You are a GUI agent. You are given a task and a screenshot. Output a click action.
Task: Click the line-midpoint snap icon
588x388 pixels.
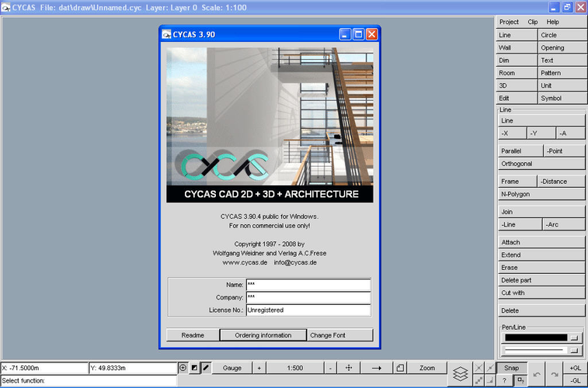coord(490,368)
